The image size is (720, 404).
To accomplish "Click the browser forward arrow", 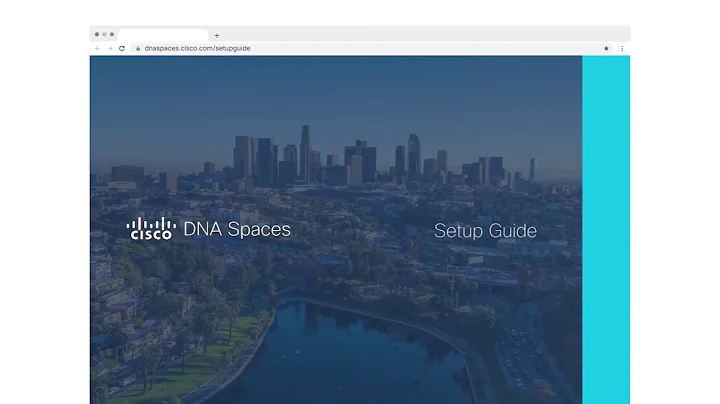I will 110,48.
